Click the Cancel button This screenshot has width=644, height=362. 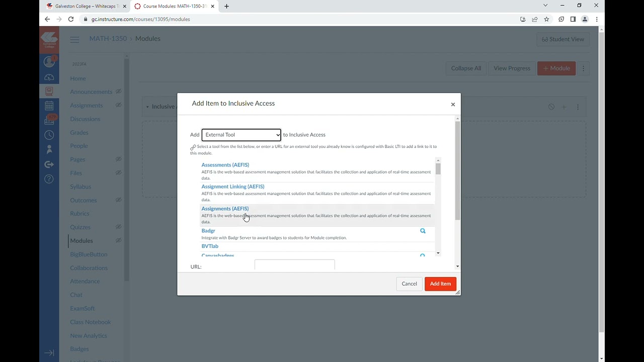click(409, 284)
